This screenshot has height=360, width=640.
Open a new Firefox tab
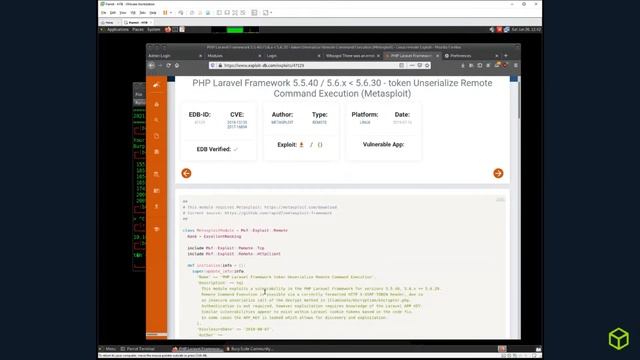click(x=506, y=56)
